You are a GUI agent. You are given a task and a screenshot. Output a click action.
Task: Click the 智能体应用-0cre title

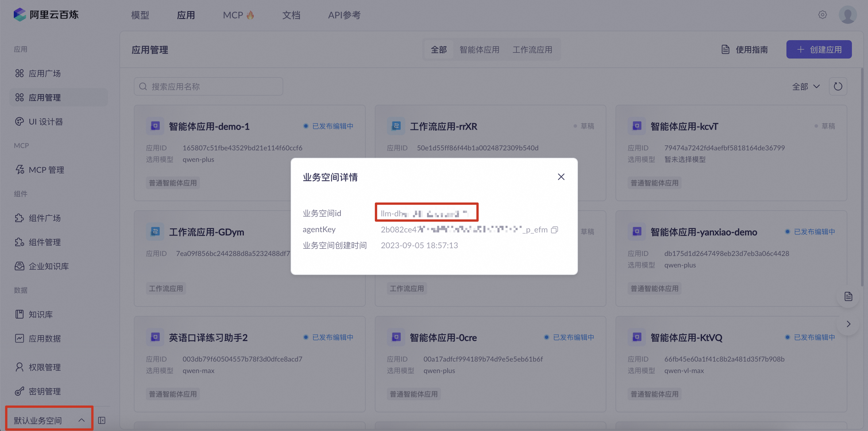443,337
